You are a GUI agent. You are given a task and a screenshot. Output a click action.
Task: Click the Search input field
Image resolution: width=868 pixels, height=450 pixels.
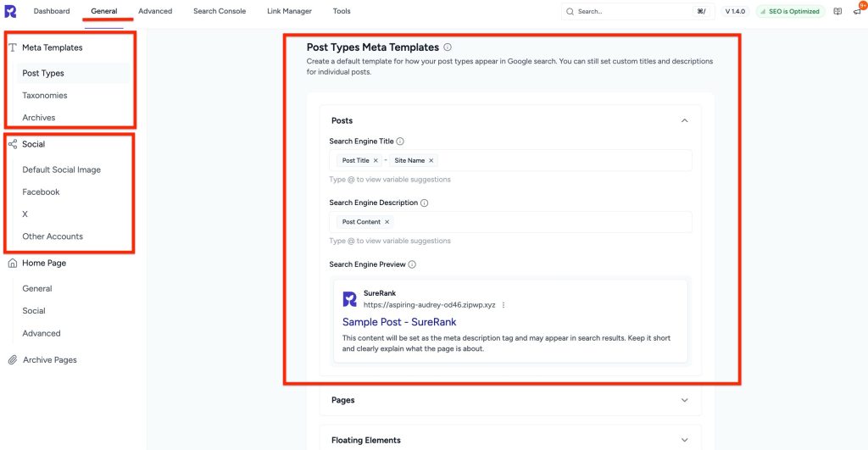[632, 12]
